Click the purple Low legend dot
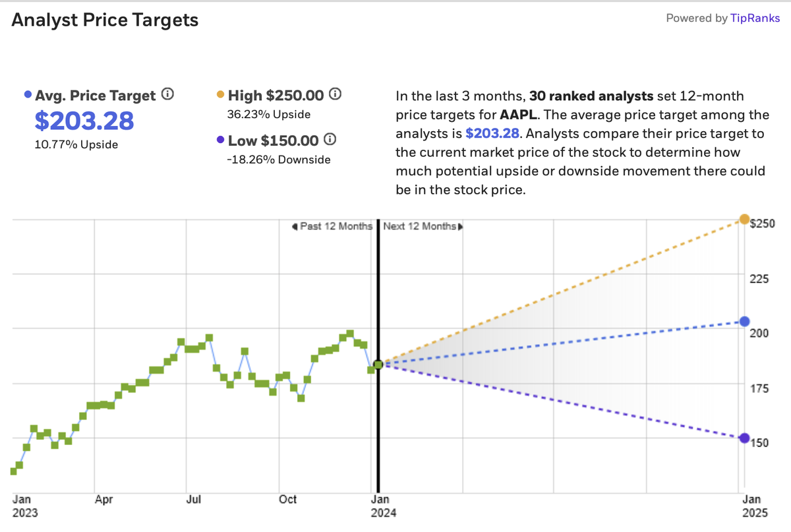The height and width of the screenshot is (532, 791). click(x=220, y=140)
